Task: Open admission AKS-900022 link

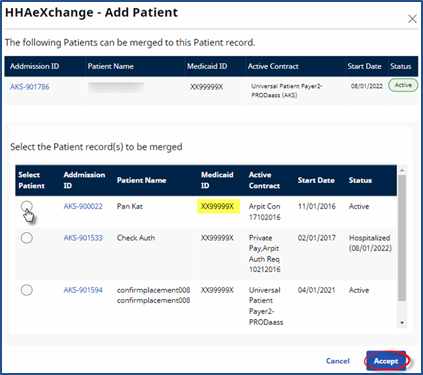Action: (83, 206)
